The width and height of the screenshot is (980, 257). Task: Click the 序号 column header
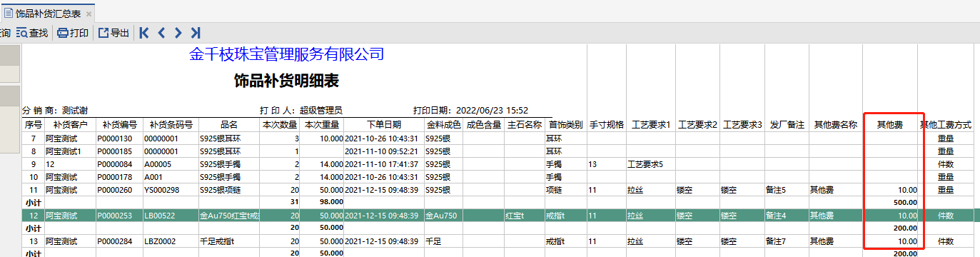click(x=33, y=125)
